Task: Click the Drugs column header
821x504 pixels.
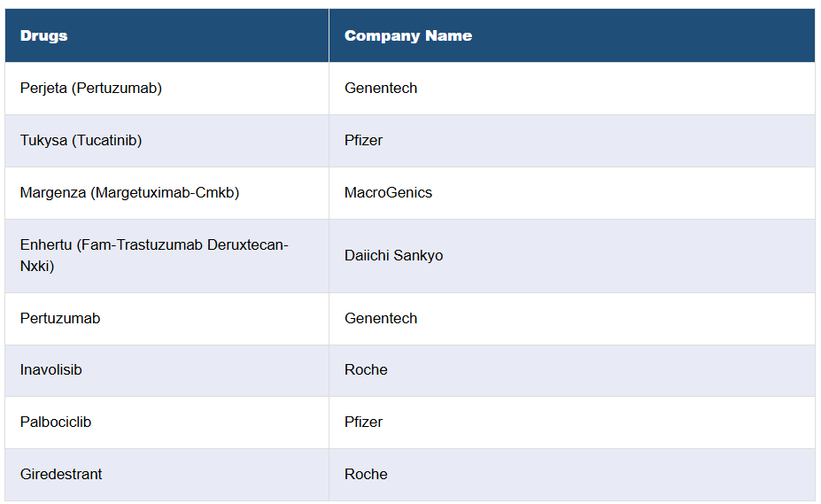Action: click(x=44, y=36)
